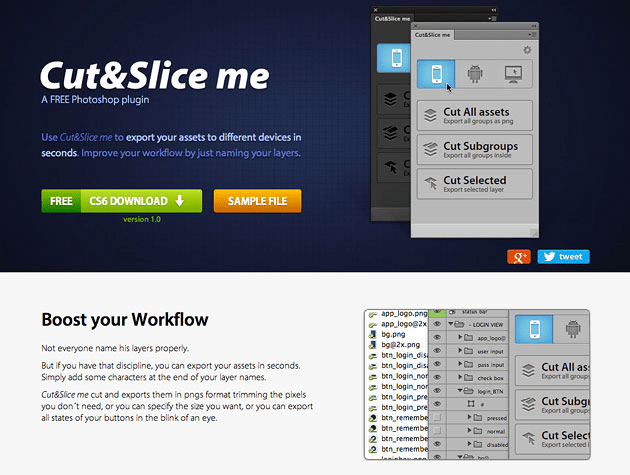Expand the check box group

[460, 377]
